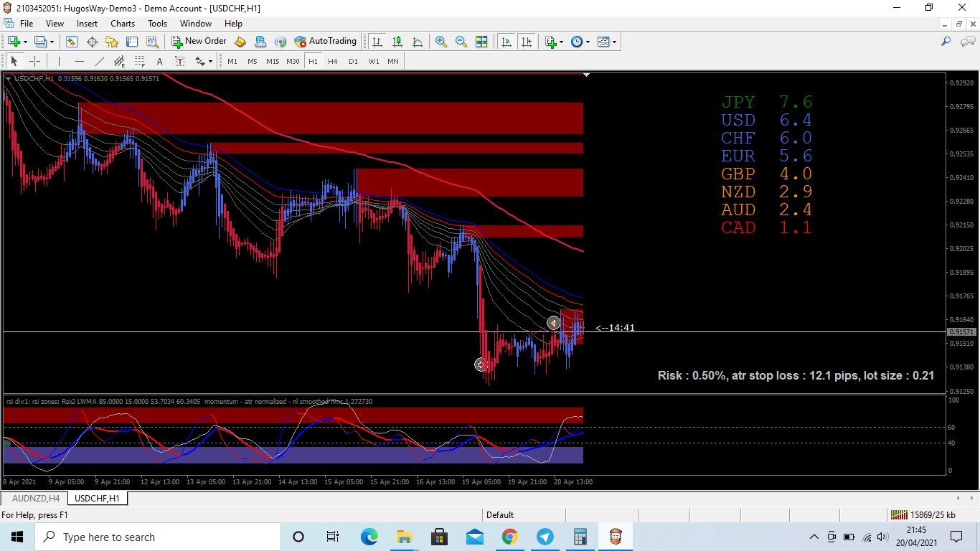Open the Tools menu
The width and height of the screenshot is (980, 551).
(157, 24)
